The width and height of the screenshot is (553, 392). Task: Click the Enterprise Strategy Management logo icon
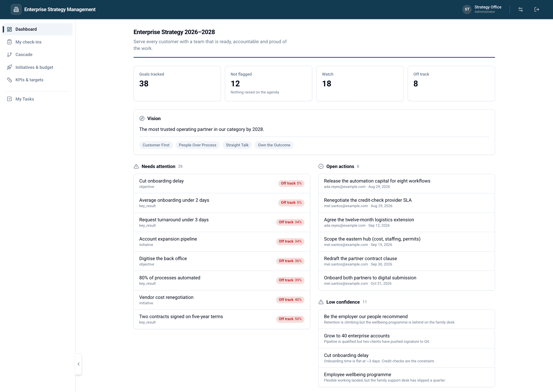16,9
